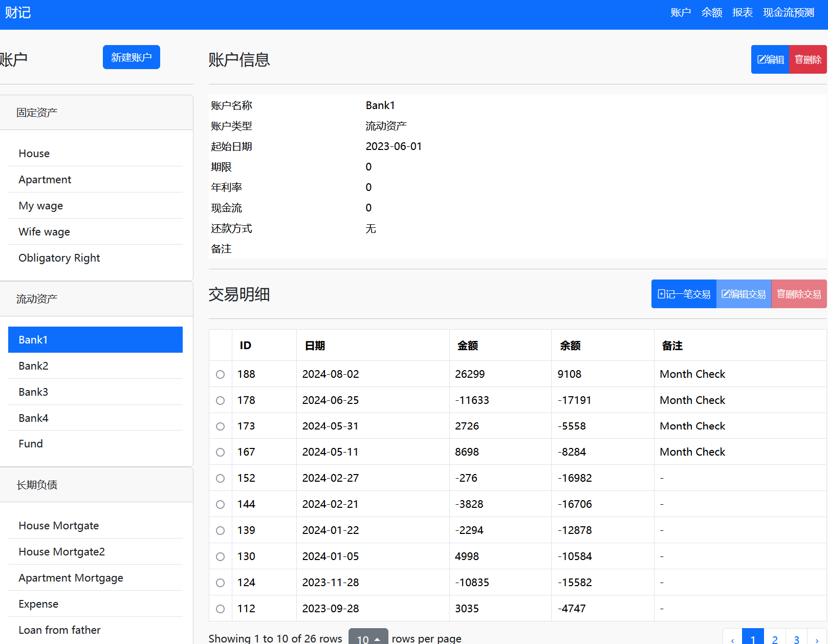Select the row radio for transaction 173
The image size is (828, 644).
click(220, 426)
